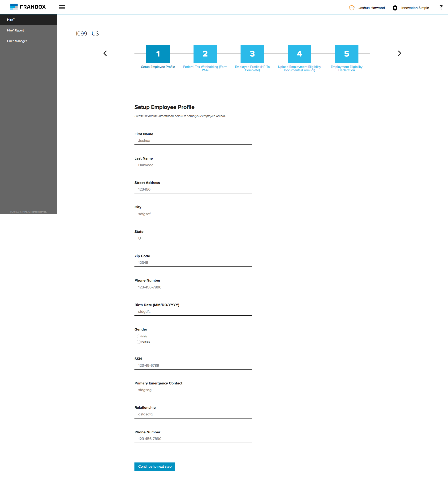Click the Gender label
This screenshot has width=448, height=488.
[x=141, y=329]
